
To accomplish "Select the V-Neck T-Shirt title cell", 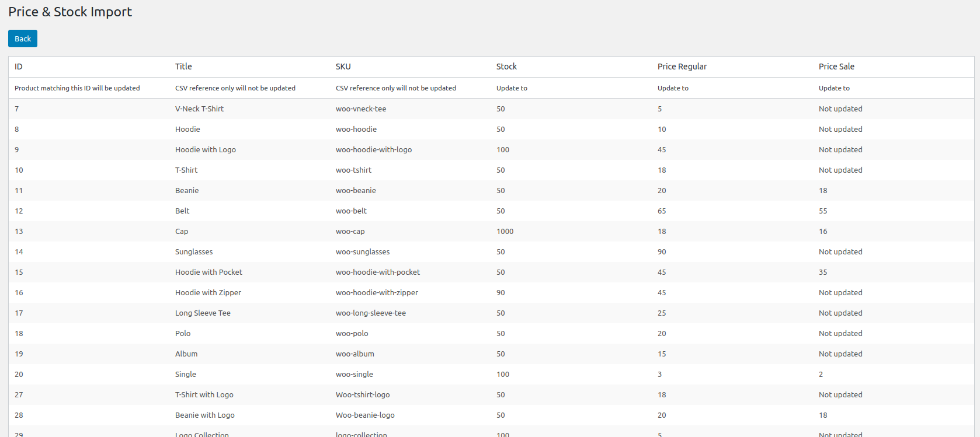I will [x=199, y=109].
